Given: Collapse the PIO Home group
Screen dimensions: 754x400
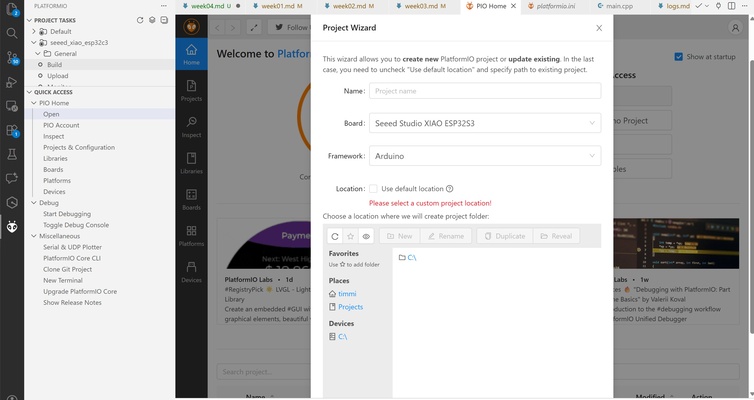Looking at the screenshot, I should 34,103.
